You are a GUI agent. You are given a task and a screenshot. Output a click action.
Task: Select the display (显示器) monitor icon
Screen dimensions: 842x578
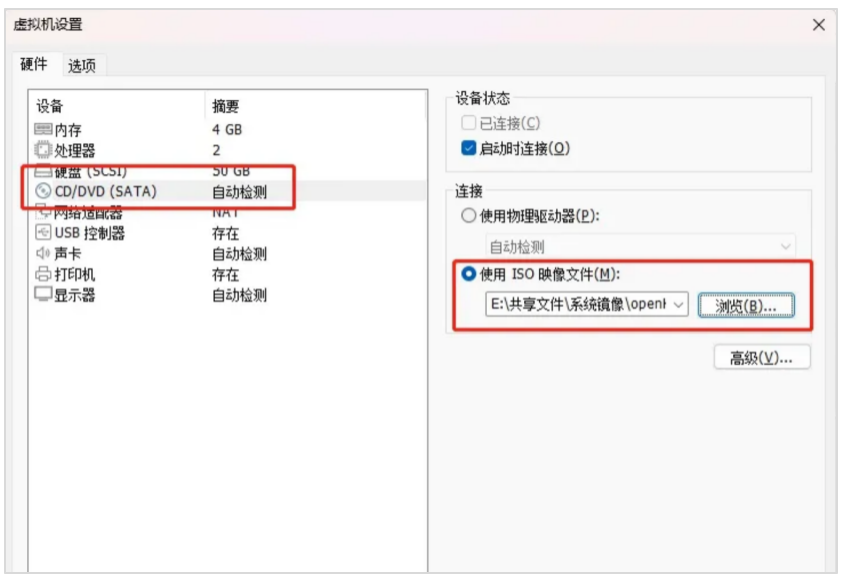tap(43, 295)
